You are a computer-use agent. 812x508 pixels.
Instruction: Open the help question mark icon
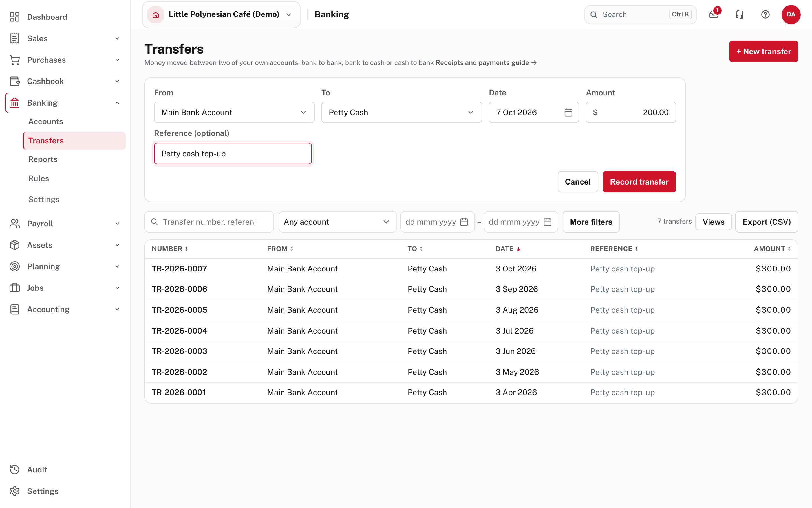pyautogui.click(x=765, y=14)
